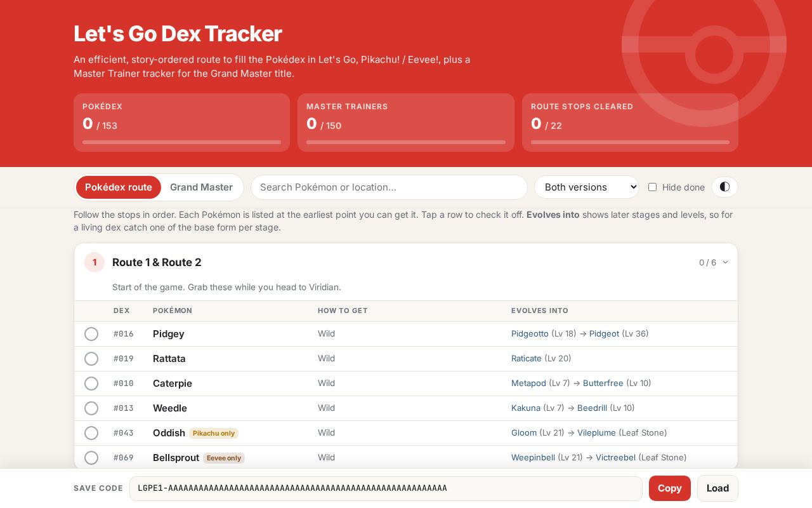Open the Vileplume link
The width and height of the screenshot is (812, 508).
(596, 433)
